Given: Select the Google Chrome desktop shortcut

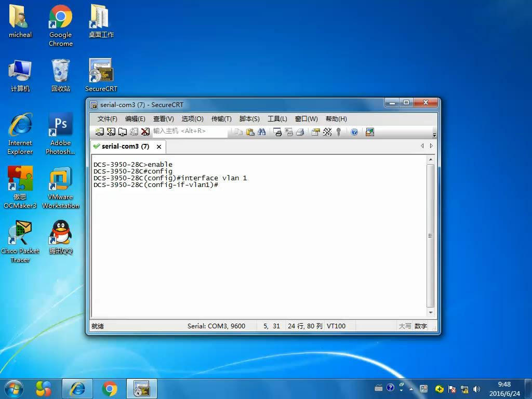Looking at the screenshot, I should click(x=60, y=25).
